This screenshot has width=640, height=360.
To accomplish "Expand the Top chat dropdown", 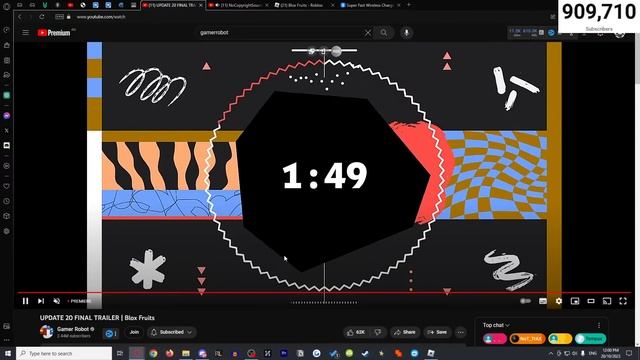I will tap(496, 325).
